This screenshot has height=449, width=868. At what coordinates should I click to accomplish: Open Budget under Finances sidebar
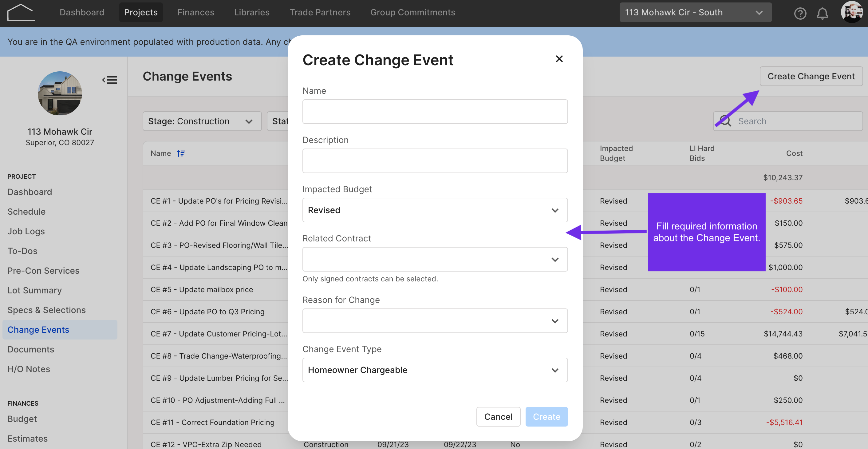pyautogui.click(x=22, y=419)
